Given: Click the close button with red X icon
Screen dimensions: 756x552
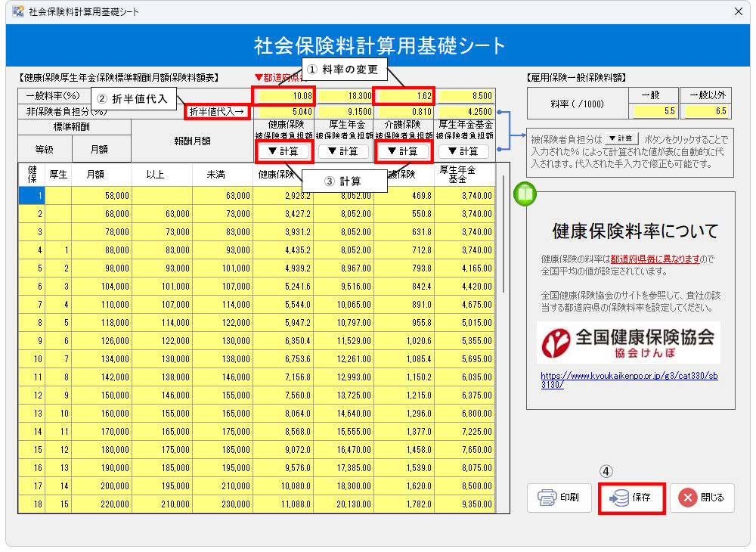Looking at the screenshot, I should [x=701, y=498].
